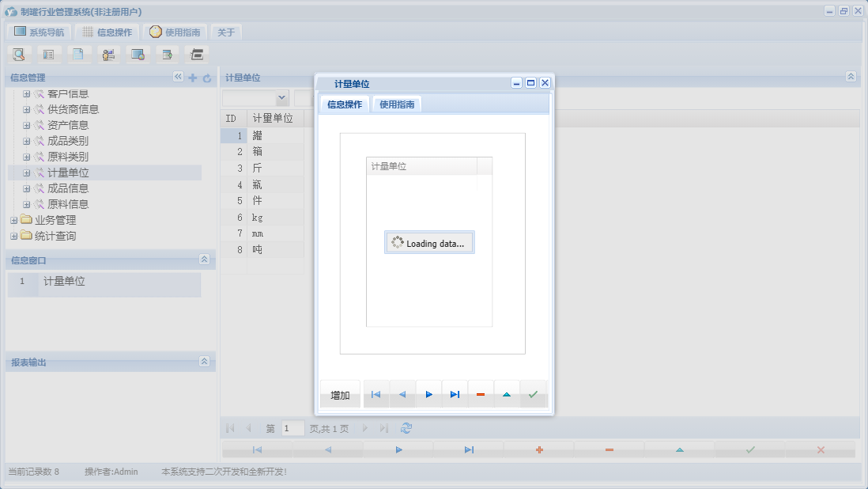
Task: Select 成品类别 in the tree
Action: pyautogui.click(x=68, y=141)
